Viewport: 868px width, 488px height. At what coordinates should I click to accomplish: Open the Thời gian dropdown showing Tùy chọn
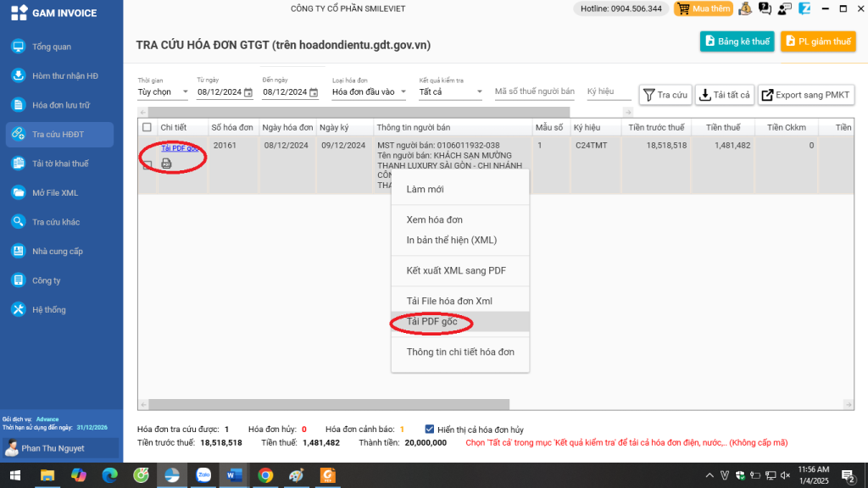tap(163, 92)
